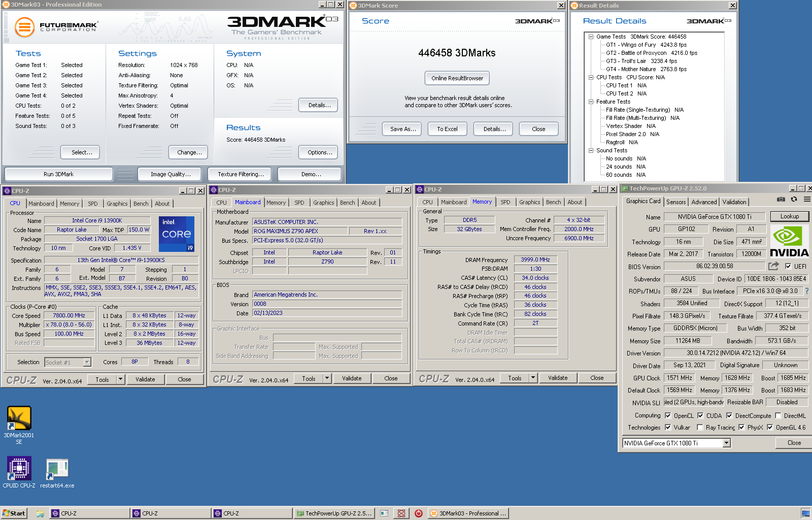812x520 pixels.
Task: Open Graphics tab in CPU-Z processor window
Action: pos(117,204)
